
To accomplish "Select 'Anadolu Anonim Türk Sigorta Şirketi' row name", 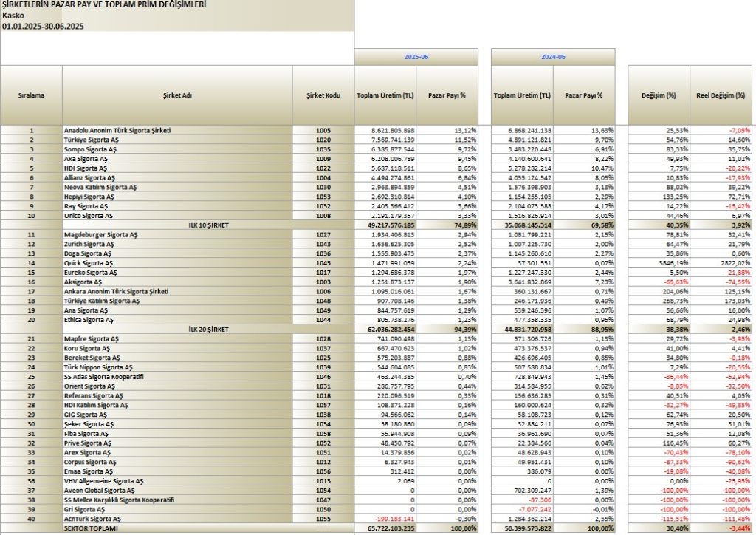I will tap(117, 130).
